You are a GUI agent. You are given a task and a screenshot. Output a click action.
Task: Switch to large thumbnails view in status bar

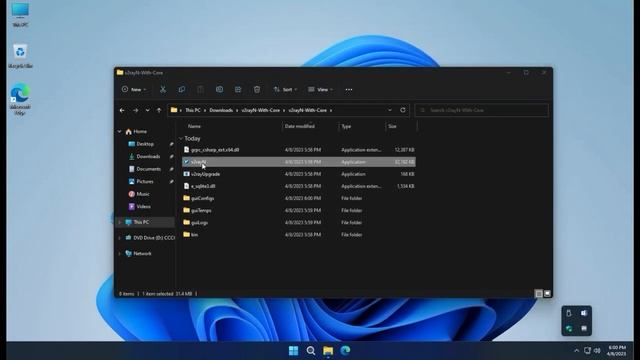[547, 293]
